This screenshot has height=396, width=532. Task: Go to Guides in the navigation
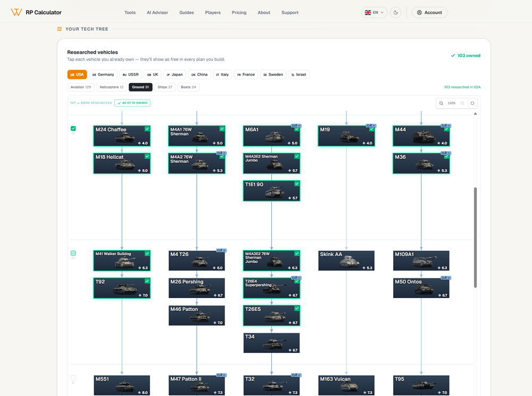click(x=187, y=13)
